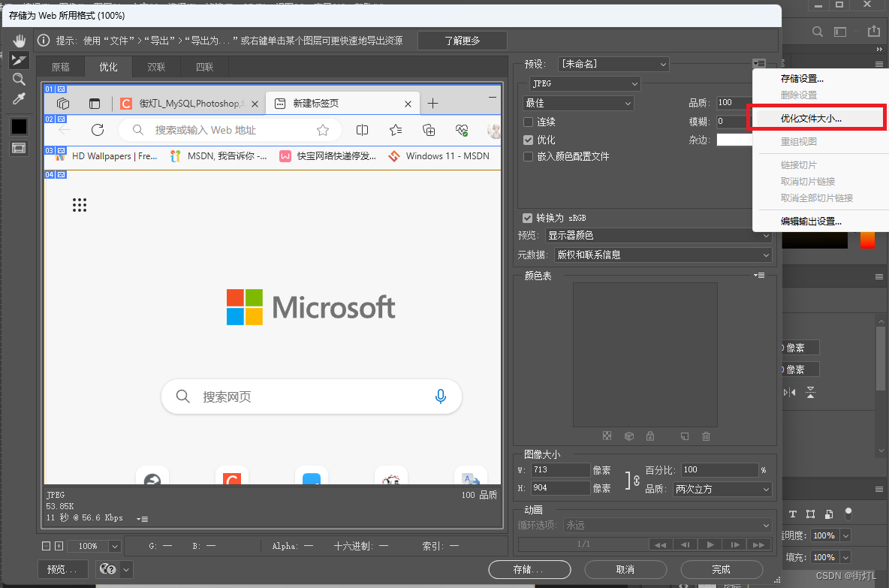889x588 pixels.
Task: Uncheck the 优化 checkbox
Action: coord(528,140)
